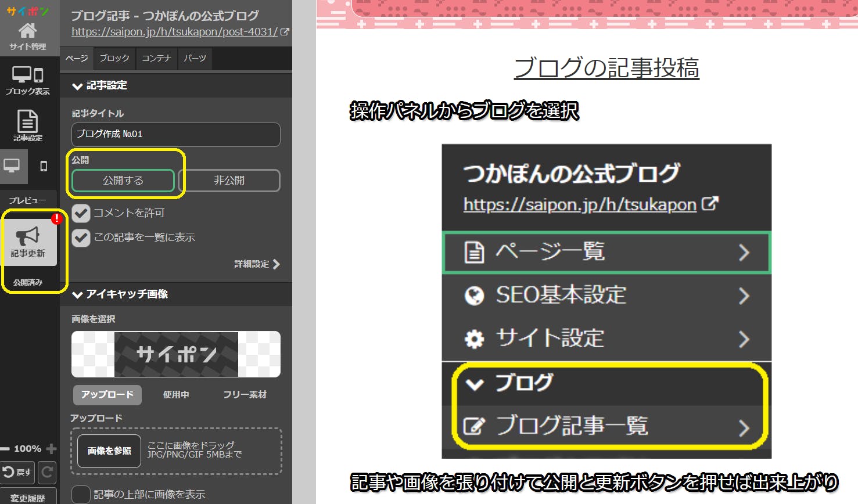Undo changes with the 戻す icon
The image size is (858, 504).
point(17,472)
